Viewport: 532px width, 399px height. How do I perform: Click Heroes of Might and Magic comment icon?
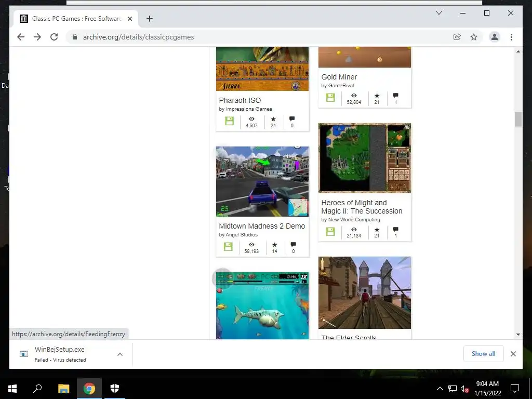pyautogui.click(x=395, y=229)
